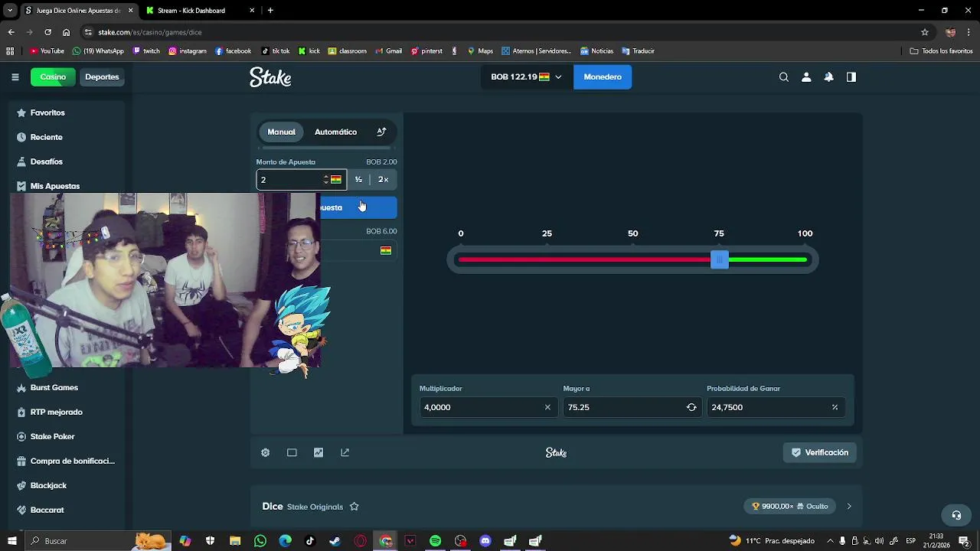Click the blue Apuesta bet button
This screenshot has width=980, height=551.
[x=358, y=207]
